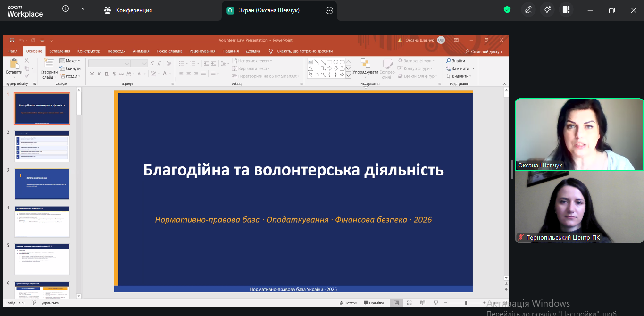Open more options on the Екран tab
The image size is (644, 316).
[x=329, y=10]
